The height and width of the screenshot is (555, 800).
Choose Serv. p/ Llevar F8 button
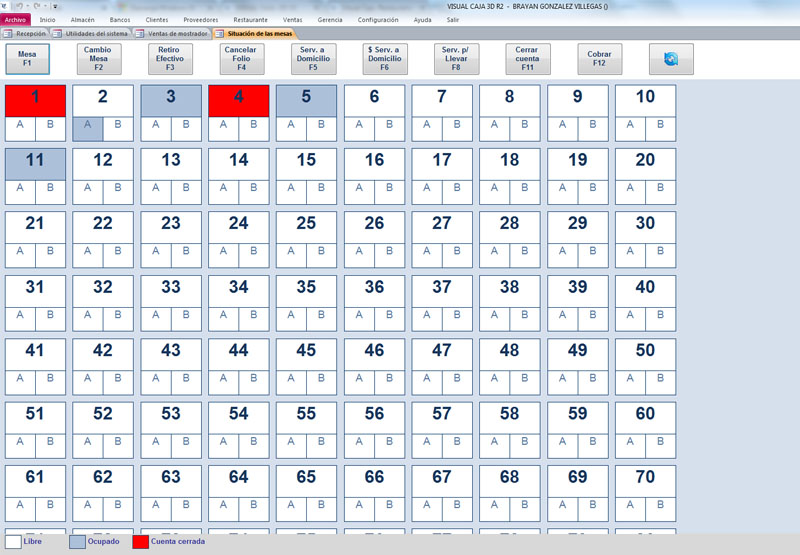[x=456, y=59]
